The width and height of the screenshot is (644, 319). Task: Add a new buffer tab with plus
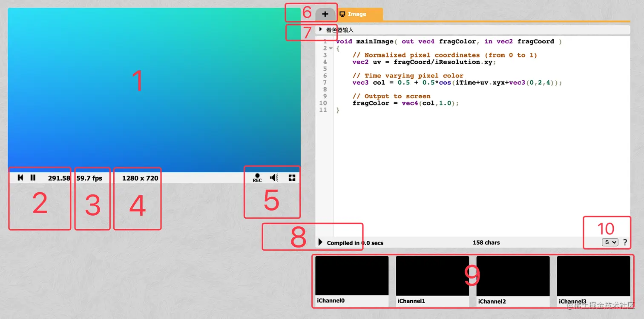coord(325,14)
